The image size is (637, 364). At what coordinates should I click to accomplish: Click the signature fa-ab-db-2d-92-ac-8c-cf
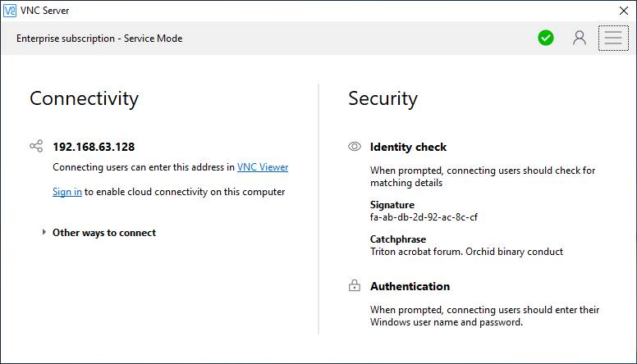(424, 217)
